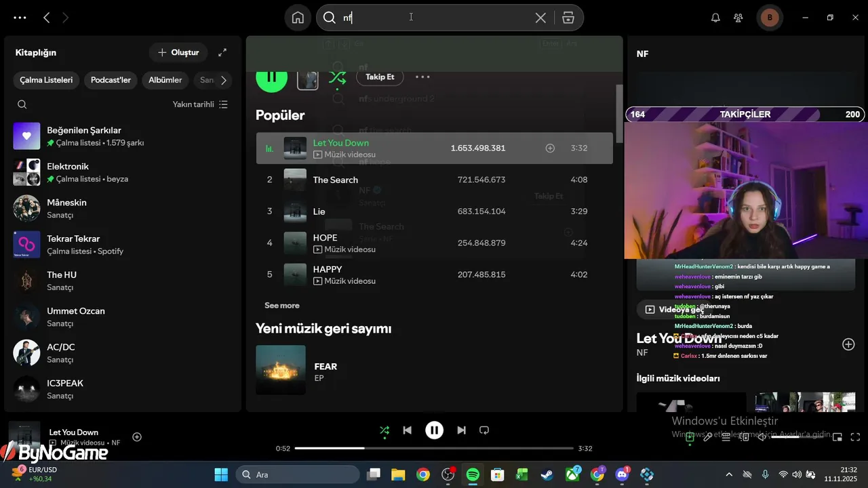
Task: Add Let You Down to library
Action: pyautogui.click(x=550, y=148)
